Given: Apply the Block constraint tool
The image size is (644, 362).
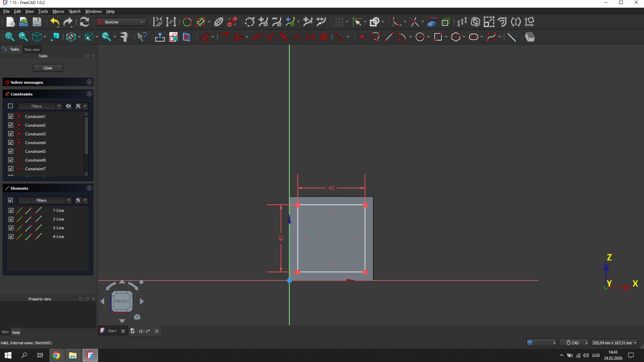Looking at the screenshot, I should pos(324,37).
